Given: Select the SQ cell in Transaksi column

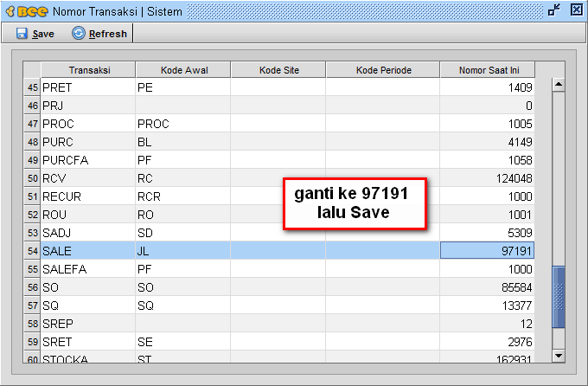Looking at the screenshot, I should point(88,306).
